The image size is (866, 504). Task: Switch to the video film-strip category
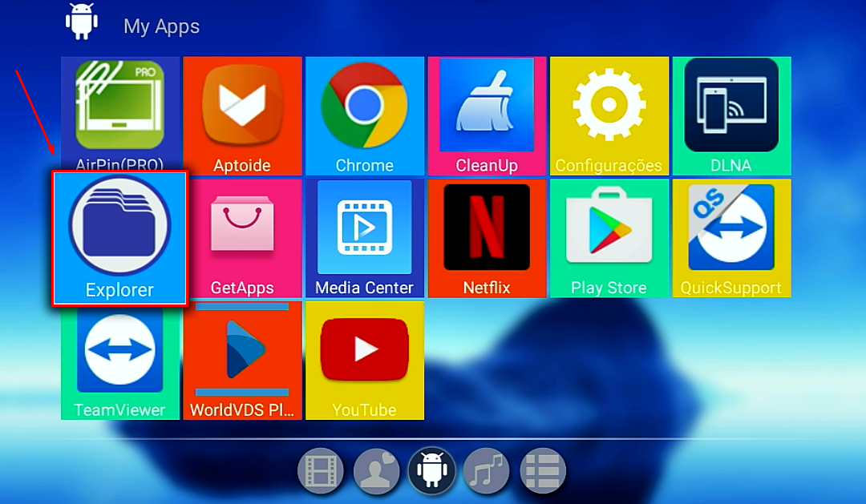click(x=320, y=471)
